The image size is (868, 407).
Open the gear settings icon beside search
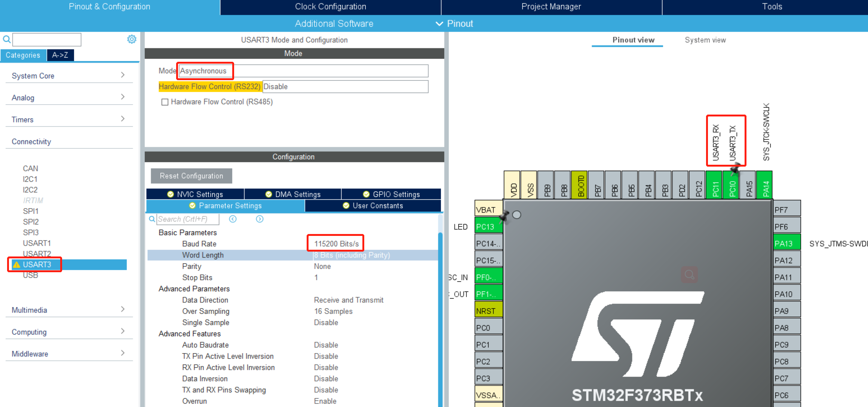tap(132, 39)
